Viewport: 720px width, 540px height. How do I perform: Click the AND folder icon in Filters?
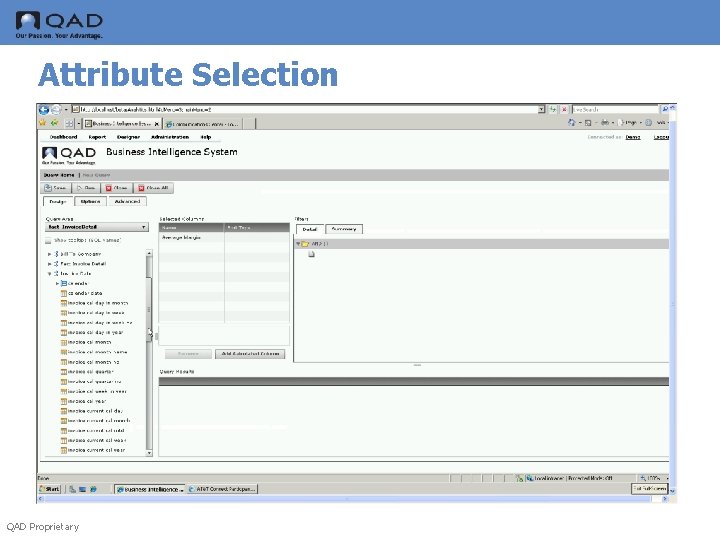305,244
